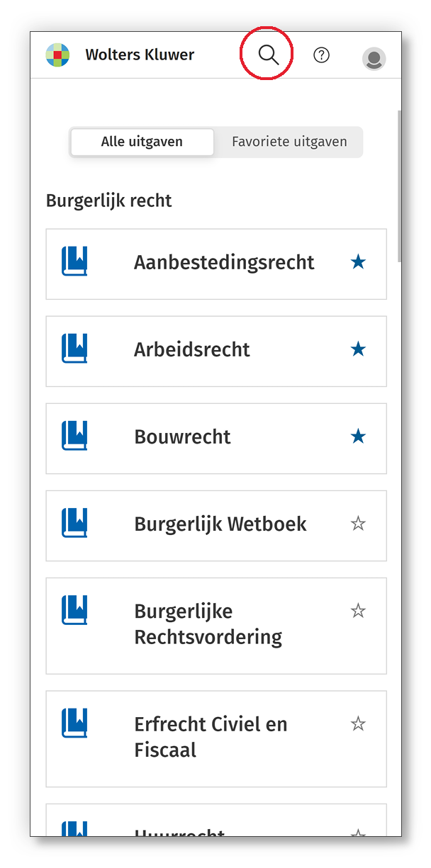431x868 pixels.
Task: Switch to the Alle uitgaven tab
Action: (x=142, y=142)
